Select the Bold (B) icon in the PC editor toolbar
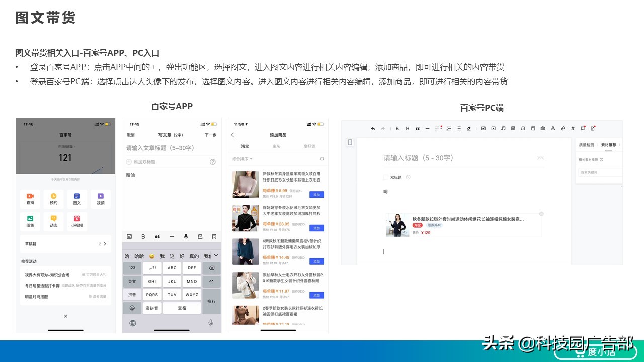The height and width of the screenshot is (362, 644). point(397,128)
